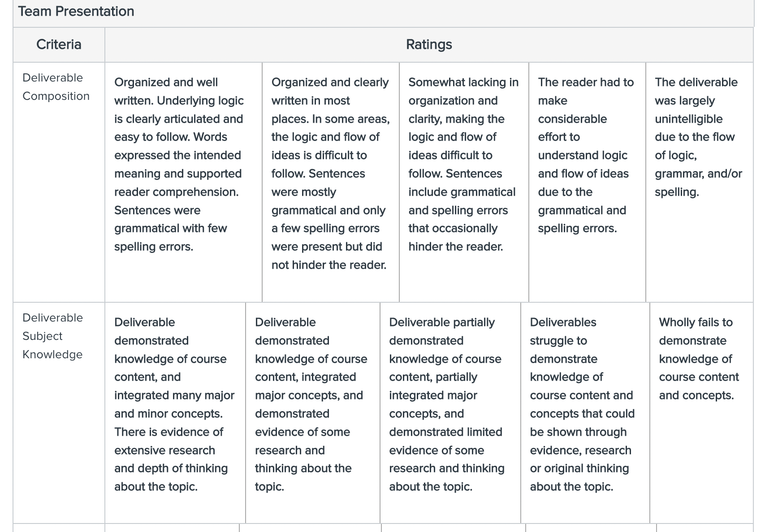The width and height of the screenshot is (778, 532).
Task: Click the phrase 'grammar, and/or spelling'
Action: pos(698,183)
